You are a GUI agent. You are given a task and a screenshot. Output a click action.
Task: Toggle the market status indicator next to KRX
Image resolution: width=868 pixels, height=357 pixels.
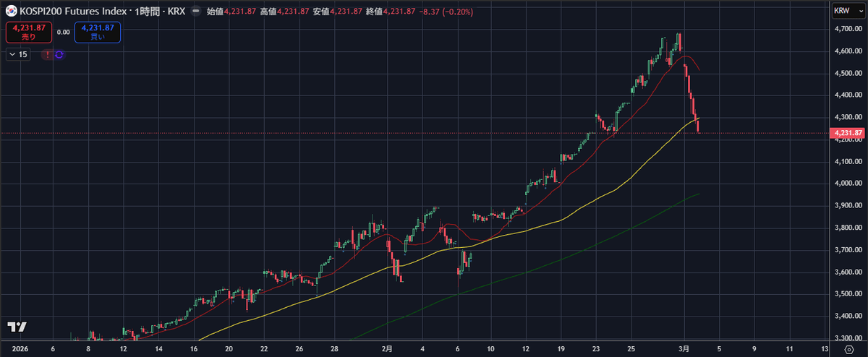pyautogui.click(x=195, y=12)
